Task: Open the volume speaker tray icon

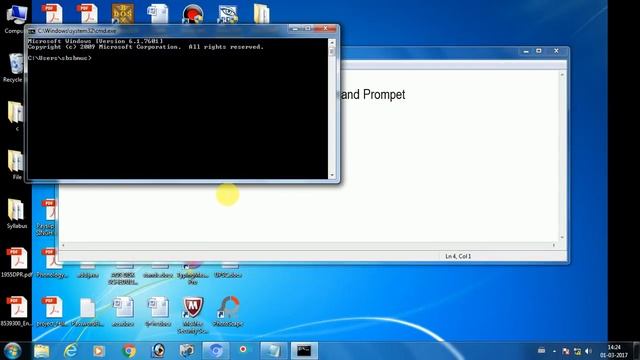Action: tap(589, 351)
